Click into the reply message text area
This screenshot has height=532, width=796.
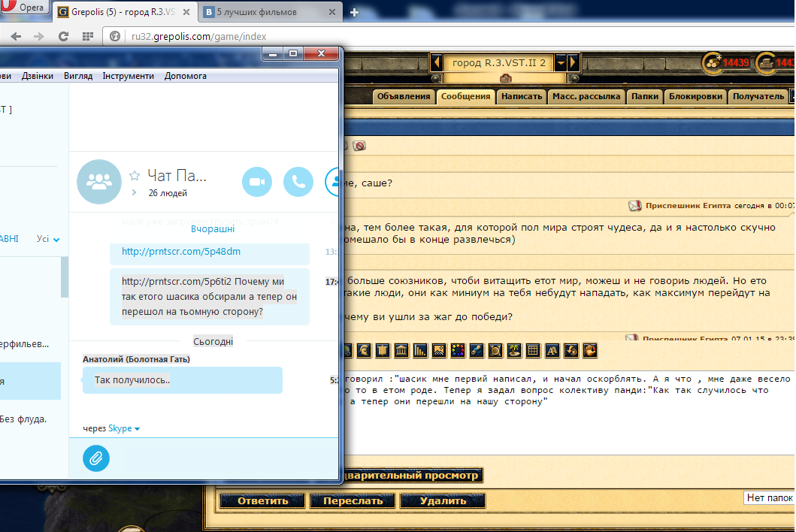(568, 411)
